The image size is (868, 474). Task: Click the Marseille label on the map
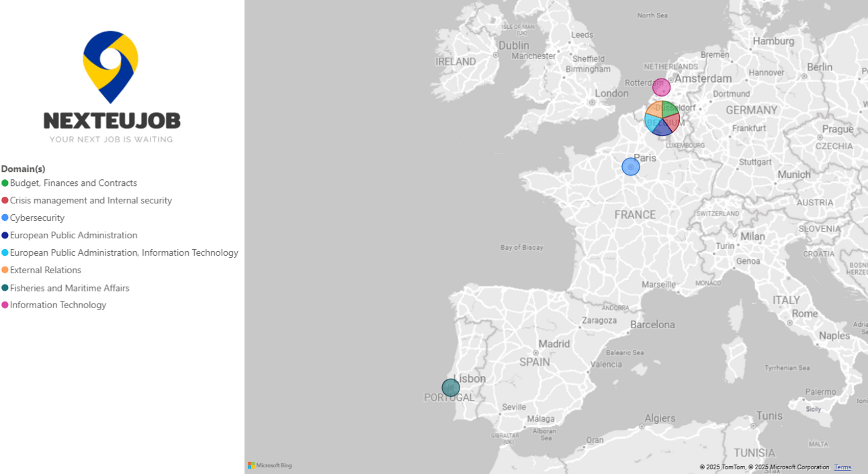(x=658, y=285)
